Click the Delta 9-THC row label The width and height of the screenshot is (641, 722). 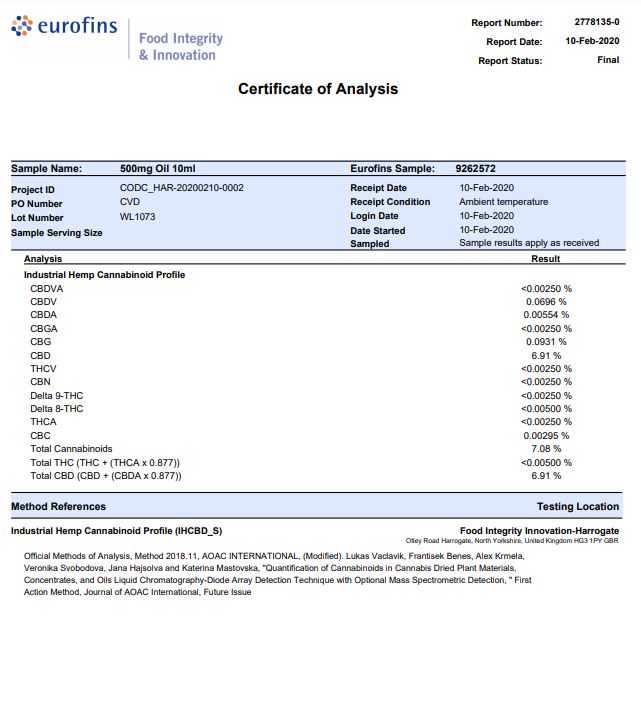tap(57, 396)
